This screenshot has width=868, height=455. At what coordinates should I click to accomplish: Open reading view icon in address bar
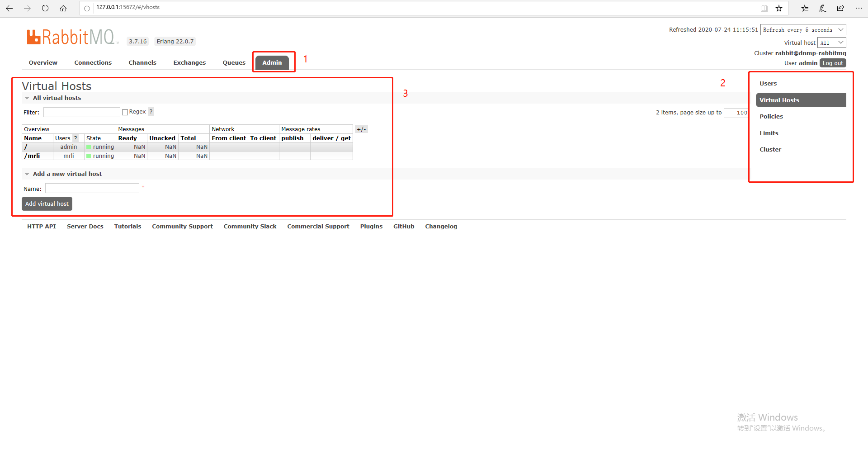[764, 8]
